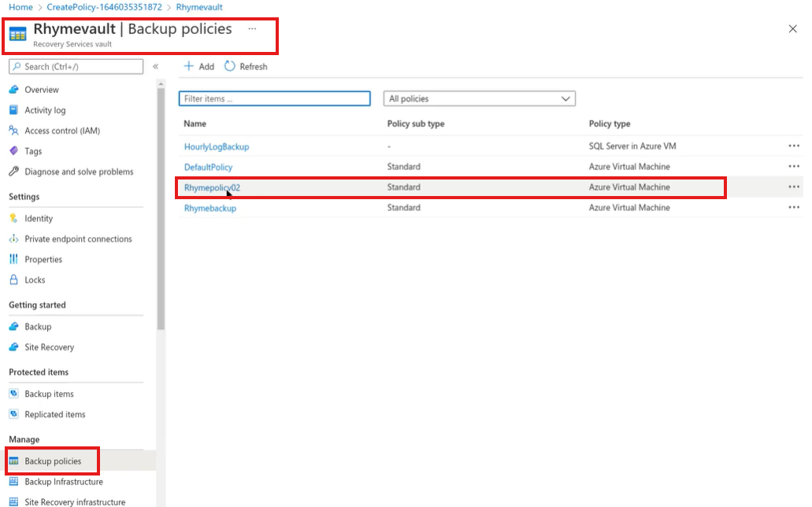Click the sidebar vertical scrollbar thumb
Viewport: 812px width, 507px height.
click(x=161, y=208)
